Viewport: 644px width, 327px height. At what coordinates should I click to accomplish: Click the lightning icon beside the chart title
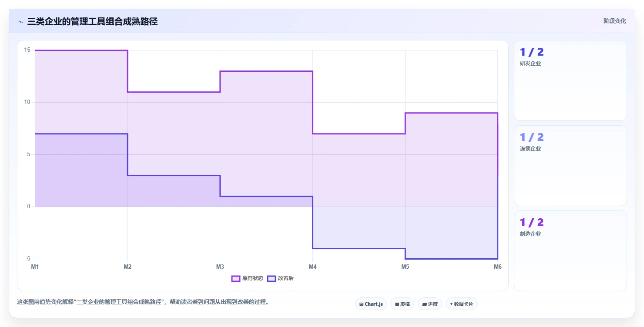[21, 22]
